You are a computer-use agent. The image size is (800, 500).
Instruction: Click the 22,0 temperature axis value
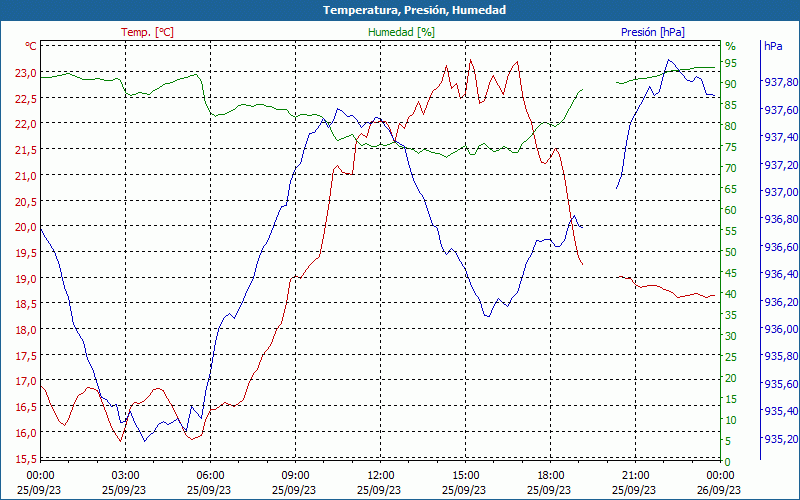click(x=26, y=124)
